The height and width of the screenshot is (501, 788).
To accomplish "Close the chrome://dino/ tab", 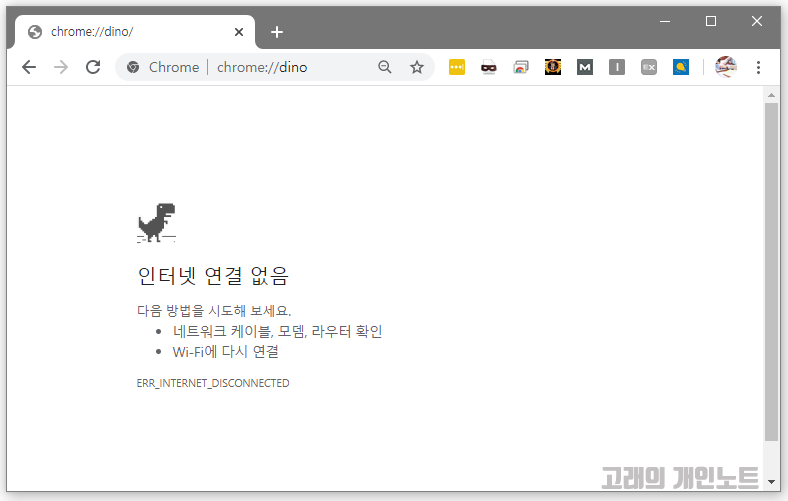I will [x=239, y=32].
